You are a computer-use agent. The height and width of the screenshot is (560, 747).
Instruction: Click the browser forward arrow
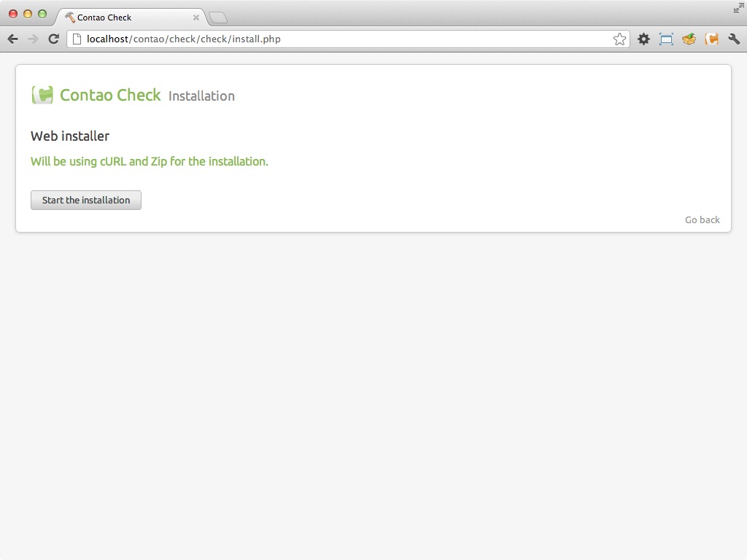pos(33,39)
